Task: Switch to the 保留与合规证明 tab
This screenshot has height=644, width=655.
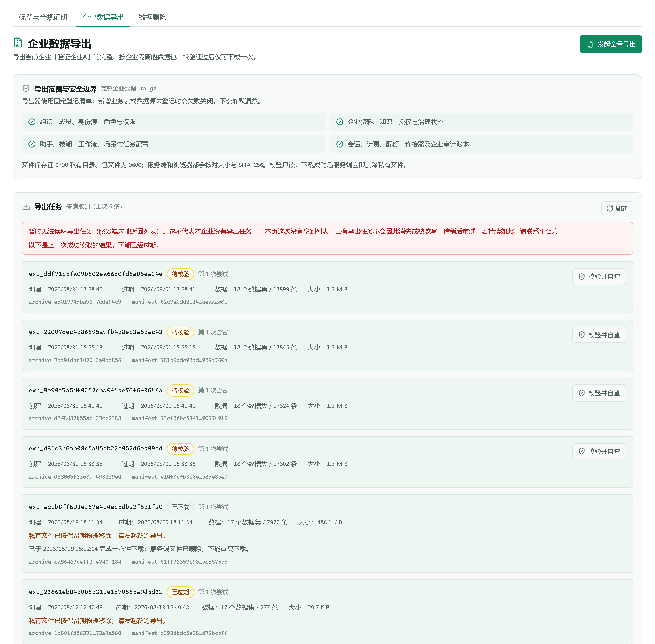Action: [x=43, y=17]
